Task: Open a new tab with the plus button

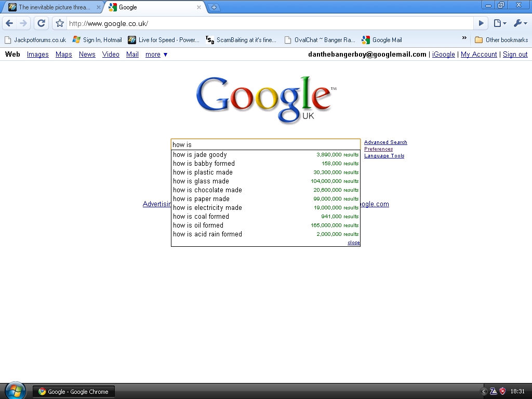Action: pyautogui.click(x=214, y=7)
